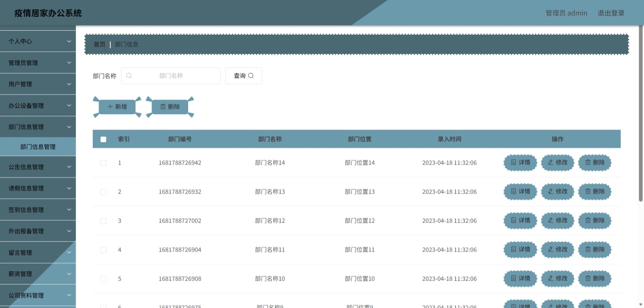Click cell 1681788727002
Image resolution: width=644 pixels, height=308 pixels.
[x=180, y=221]
